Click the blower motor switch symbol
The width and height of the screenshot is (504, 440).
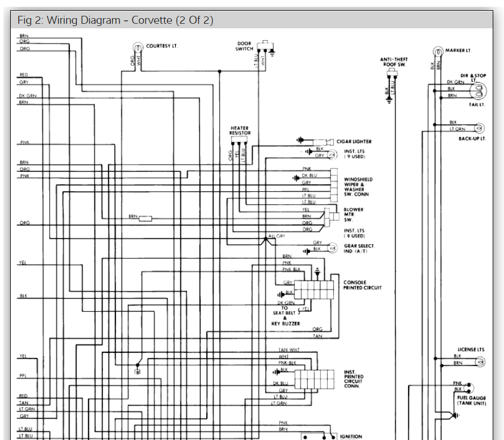pos(332,217)
